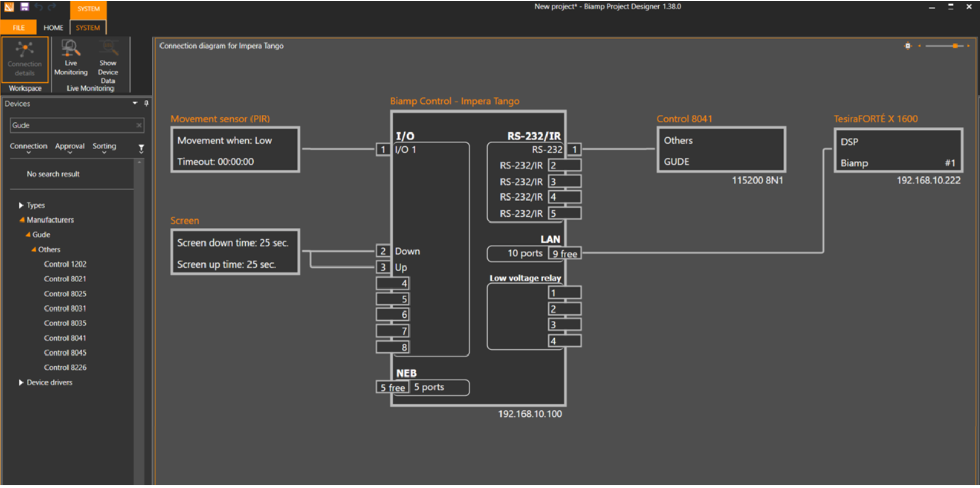Switch to the HOME ribbon tab
980x488 pixels.
point(53,28)
